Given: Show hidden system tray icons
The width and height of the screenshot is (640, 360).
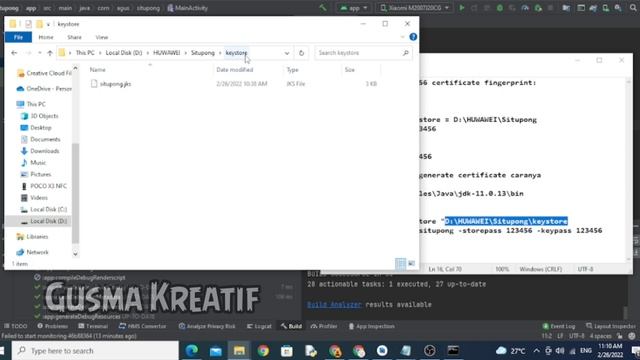Looking at the screenshot, I should coord(536,351).
